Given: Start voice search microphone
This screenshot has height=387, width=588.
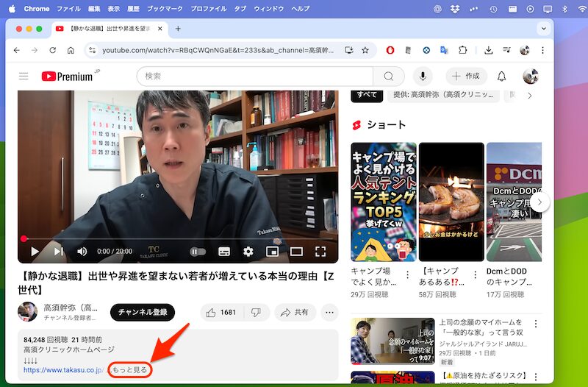Looking at the screenshot, I should 423,77.
